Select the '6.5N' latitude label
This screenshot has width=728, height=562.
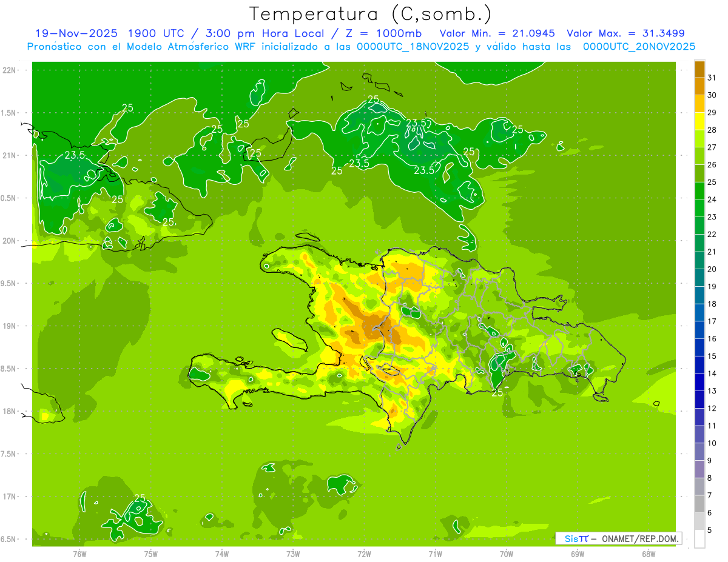(x=9, y=539)
